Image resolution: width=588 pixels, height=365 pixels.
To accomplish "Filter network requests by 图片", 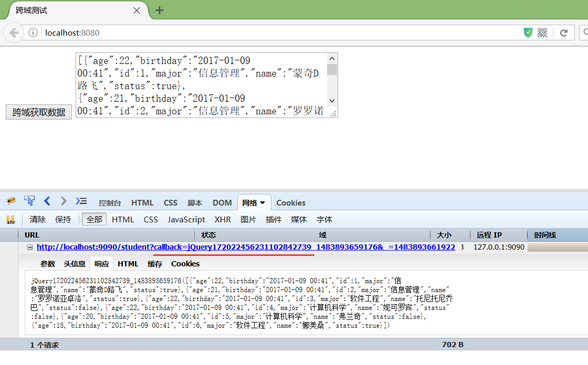I will point(248,220).
